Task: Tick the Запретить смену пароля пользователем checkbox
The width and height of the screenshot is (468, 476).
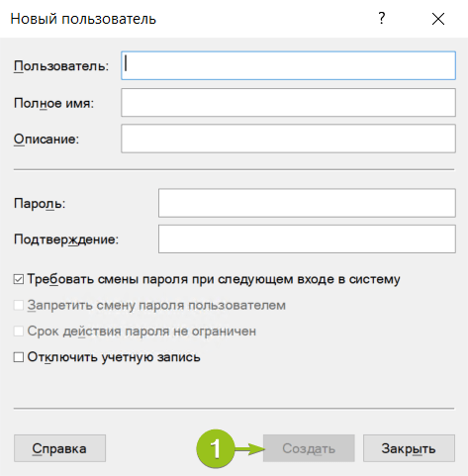Action: click(19, 305)
